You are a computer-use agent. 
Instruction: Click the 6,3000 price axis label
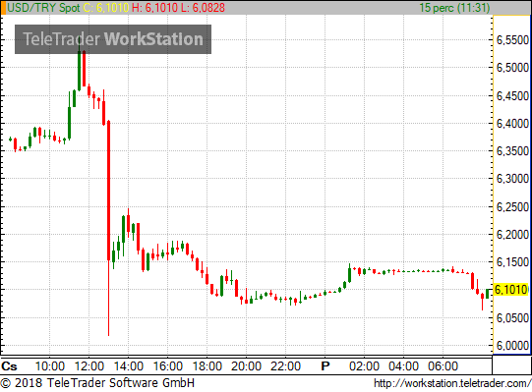(x=512, y=179)
